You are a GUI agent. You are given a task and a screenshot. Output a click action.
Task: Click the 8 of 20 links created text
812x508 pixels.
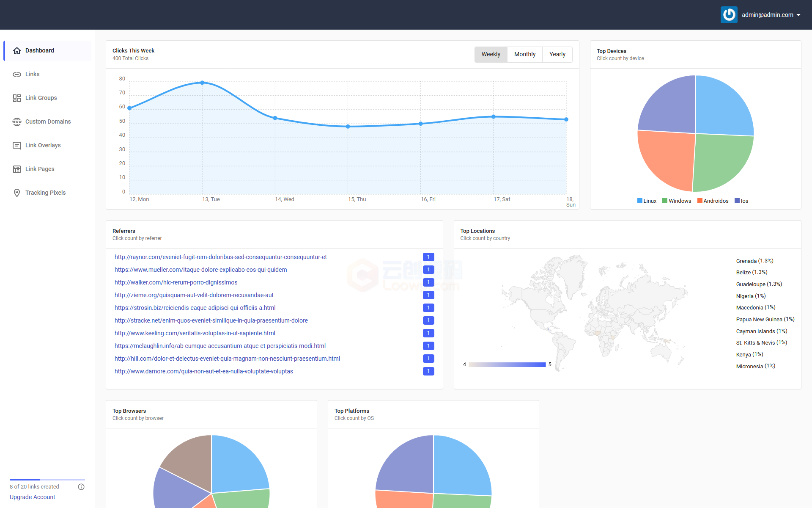click(34, 487)
